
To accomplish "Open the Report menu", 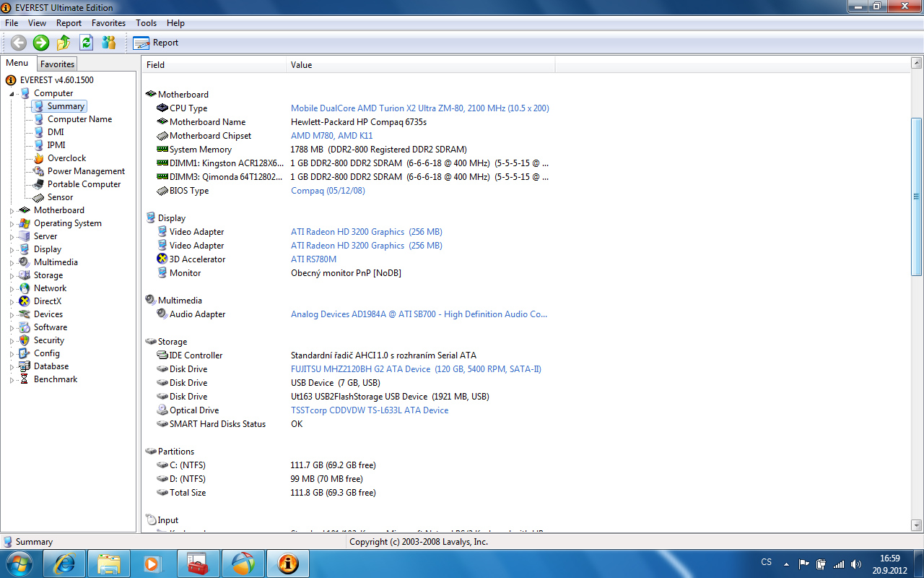I will 69,23.
